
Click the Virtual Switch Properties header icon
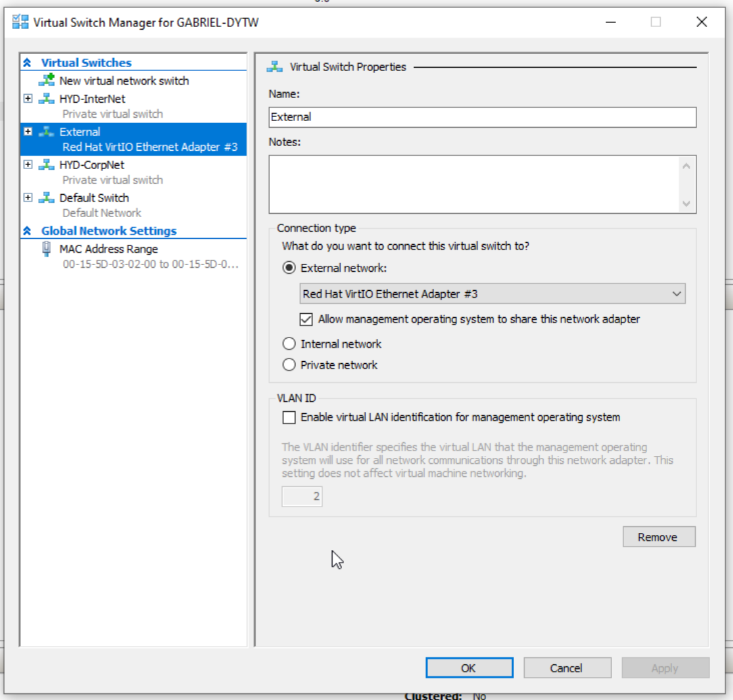coord(275,67)
